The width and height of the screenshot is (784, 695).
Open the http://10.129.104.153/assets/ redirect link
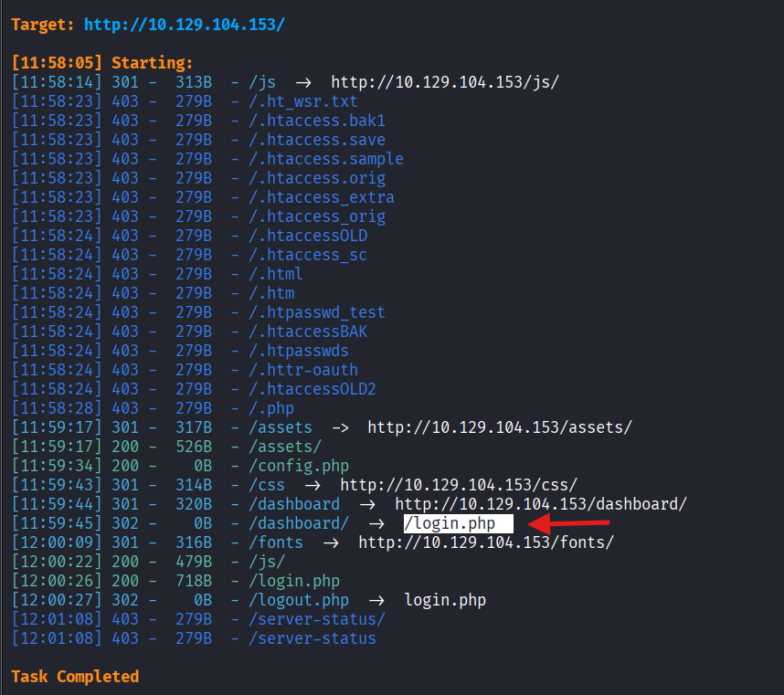pyautogui.click(x=499, y=427)
